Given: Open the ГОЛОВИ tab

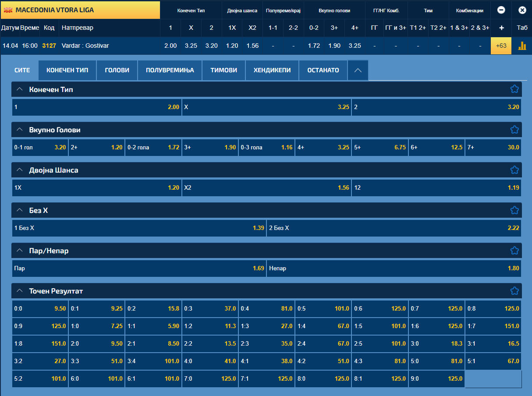Looking at the screenshot, I should point(117,70).
